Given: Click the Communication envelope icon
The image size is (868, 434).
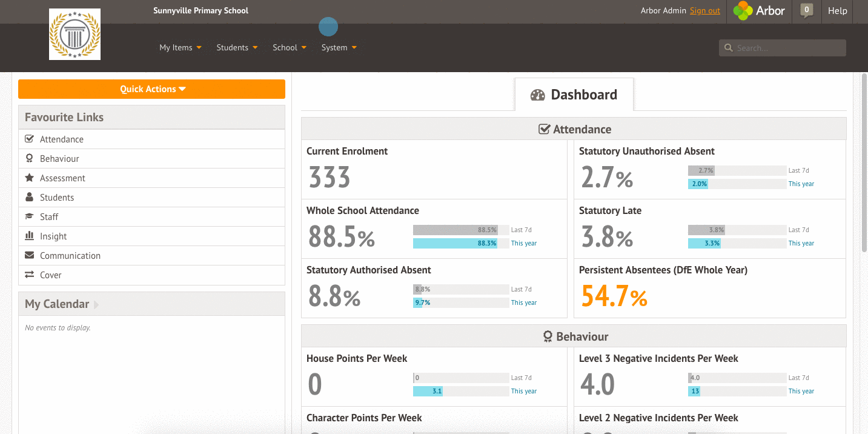Looking at the screenshot, I should click(29, 255).
